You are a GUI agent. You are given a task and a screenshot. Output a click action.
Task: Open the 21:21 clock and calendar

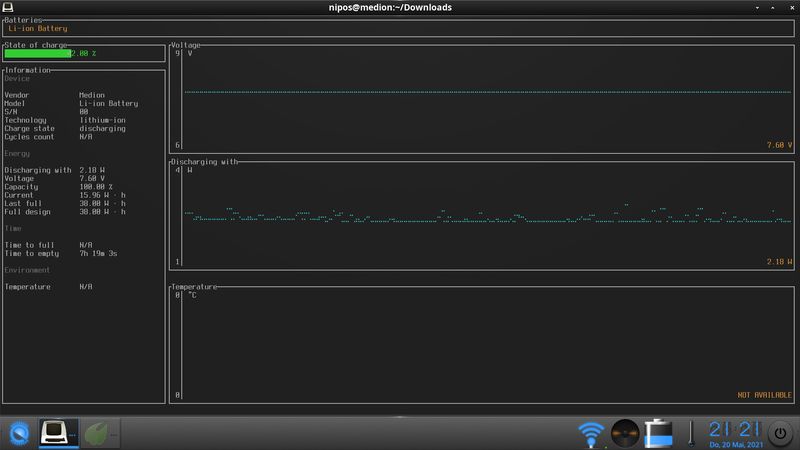(736, 434)
